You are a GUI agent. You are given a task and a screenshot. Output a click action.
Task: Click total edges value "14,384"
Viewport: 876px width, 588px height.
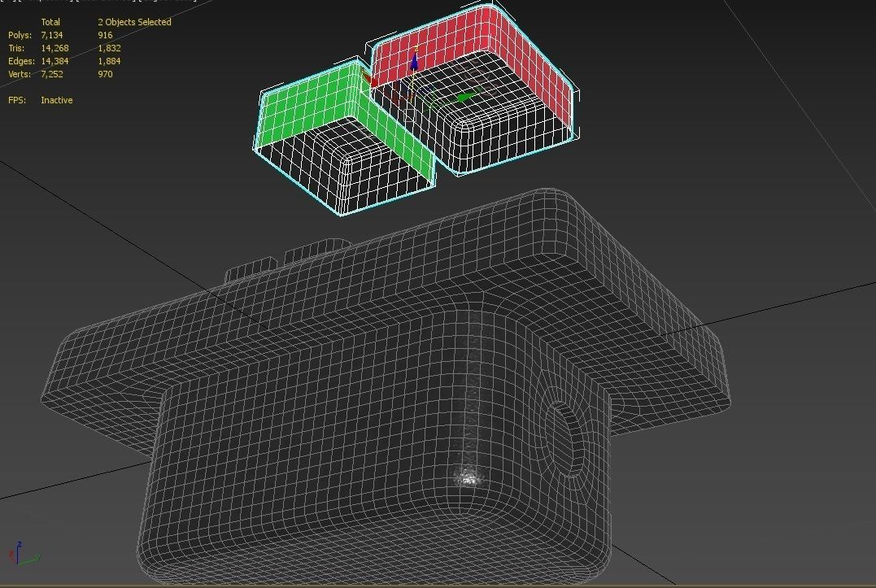tap(54, 61)
